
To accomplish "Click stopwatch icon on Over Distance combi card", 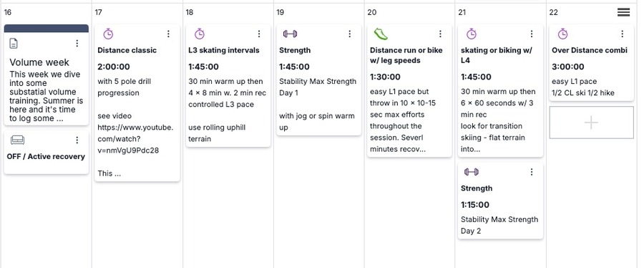I will (x=562, y=34).
